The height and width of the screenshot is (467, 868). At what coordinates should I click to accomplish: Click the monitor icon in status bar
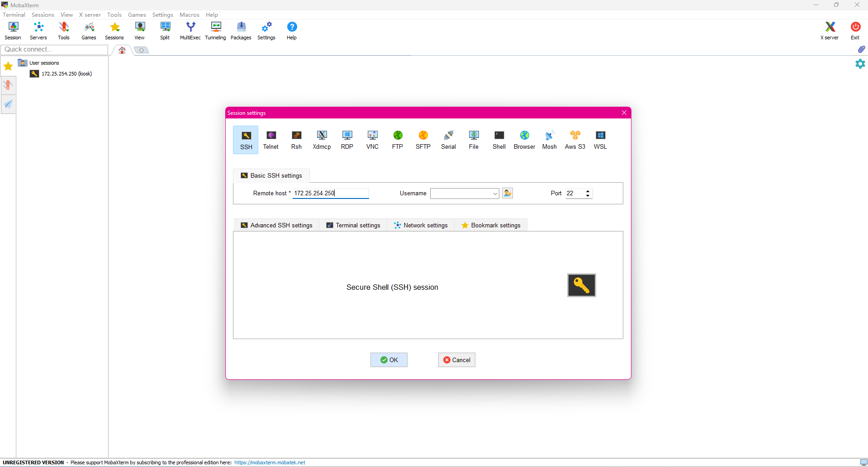(x=863, y=462)
